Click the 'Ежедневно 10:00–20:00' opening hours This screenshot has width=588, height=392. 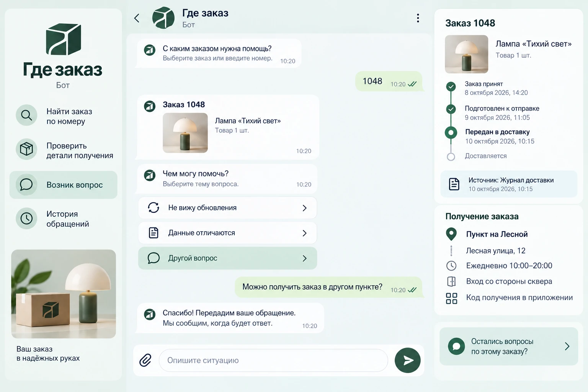pyautogui.click(x=509, y=266)
